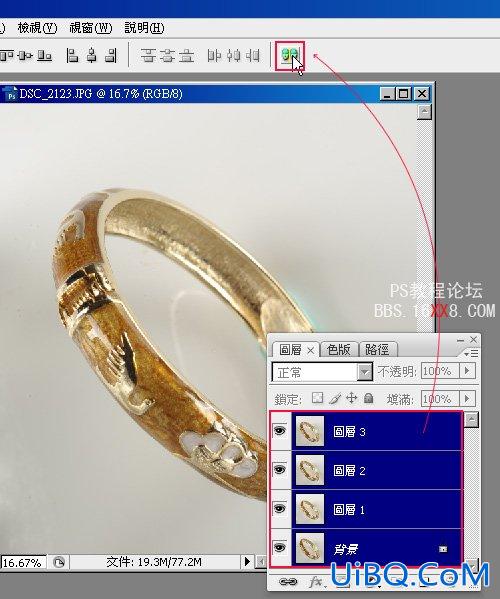
Task: Maximize DSC_2123.JPG document window
Action: (404, 94)
